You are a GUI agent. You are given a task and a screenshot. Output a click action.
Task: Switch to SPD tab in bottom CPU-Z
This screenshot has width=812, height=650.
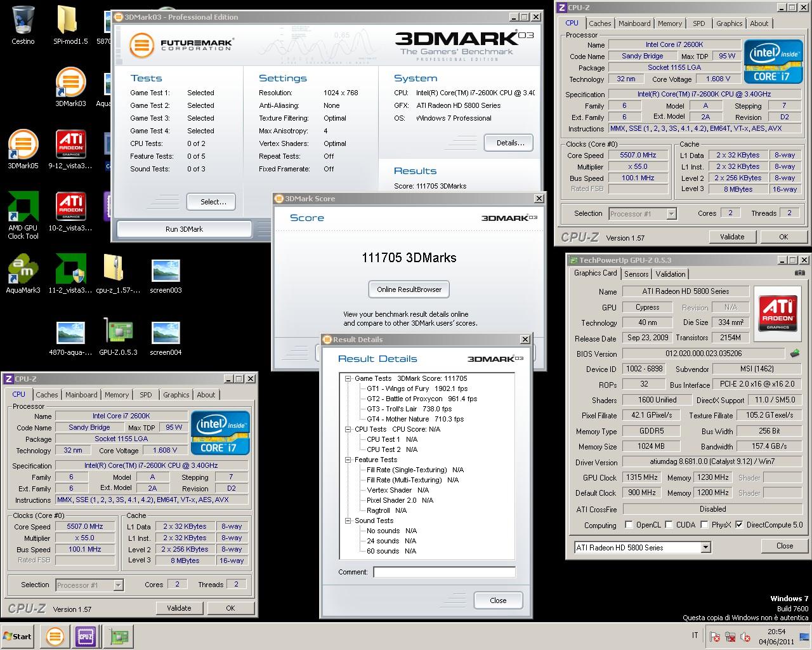tap(146, 395)
